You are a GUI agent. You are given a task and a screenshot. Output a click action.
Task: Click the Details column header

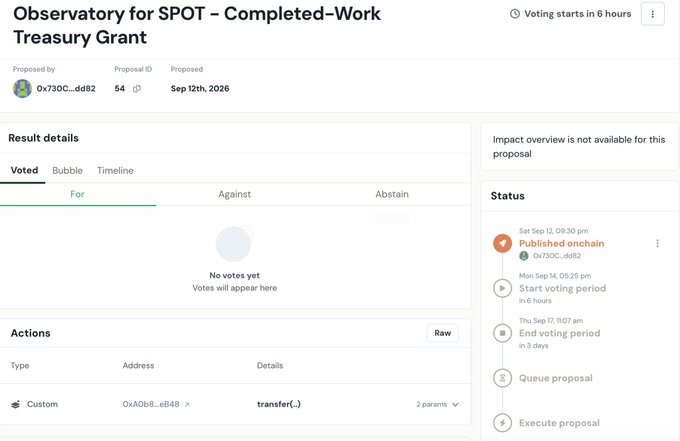[x=270, y=366]
